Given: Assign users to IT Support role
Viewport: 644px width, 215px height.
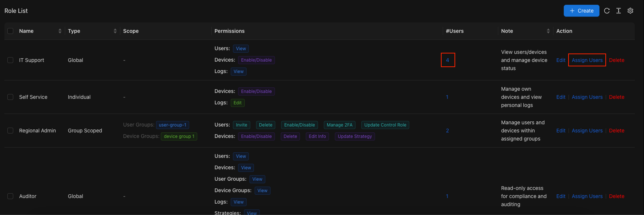Looking at the screenshot, I should (587, 60).
